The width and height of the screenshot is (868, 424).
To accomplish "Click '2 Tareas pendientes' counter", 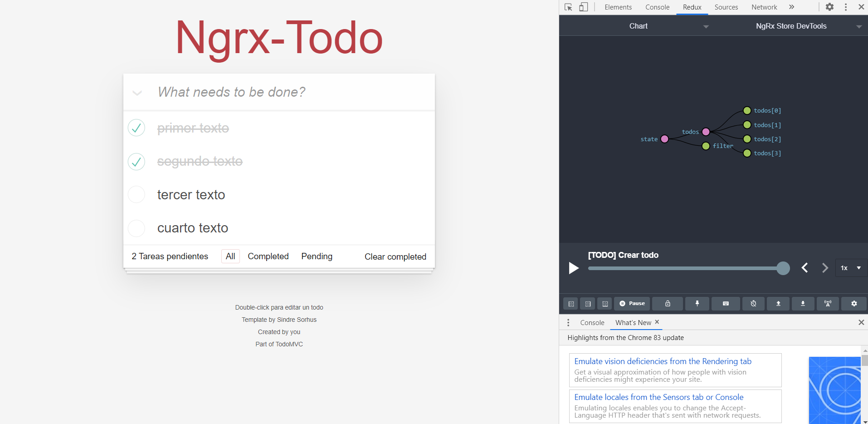I will point(170,256).
